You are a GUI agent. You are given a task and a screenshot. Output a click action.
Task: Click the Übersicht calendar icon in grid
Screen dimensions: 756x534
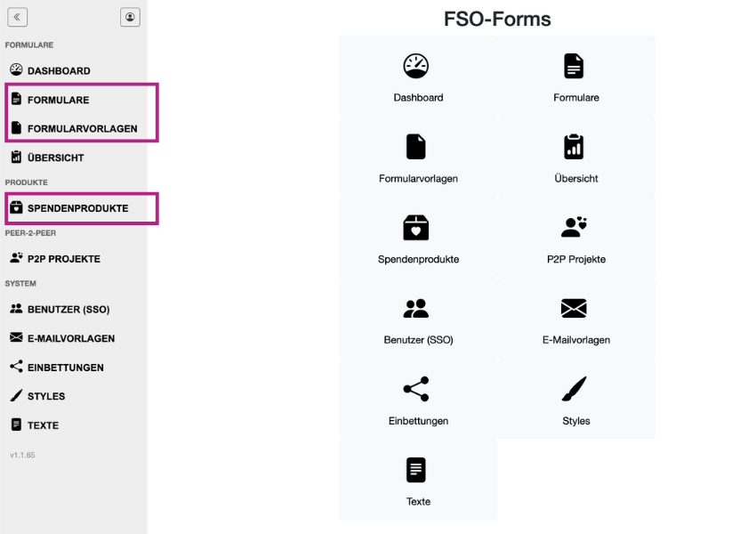point(575,145)
